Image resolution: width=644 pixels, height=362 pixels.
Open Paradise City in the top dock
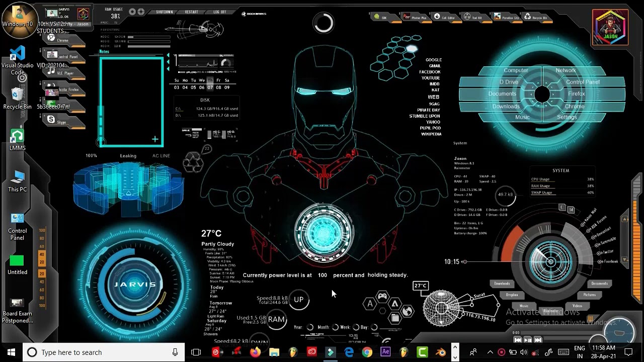[506, 17]
